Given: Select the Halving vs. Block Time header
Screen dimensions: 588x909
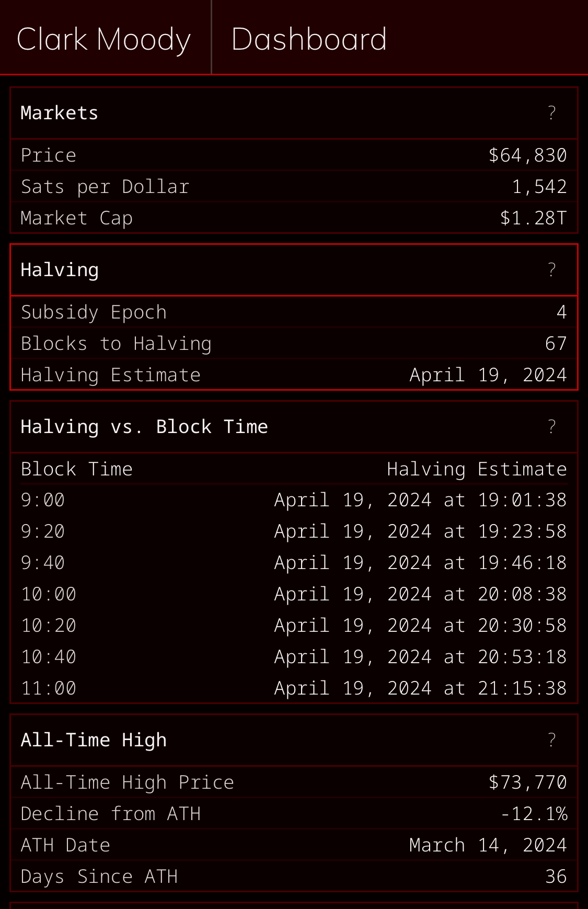Looking at the screenshot, I should point(144,427).
